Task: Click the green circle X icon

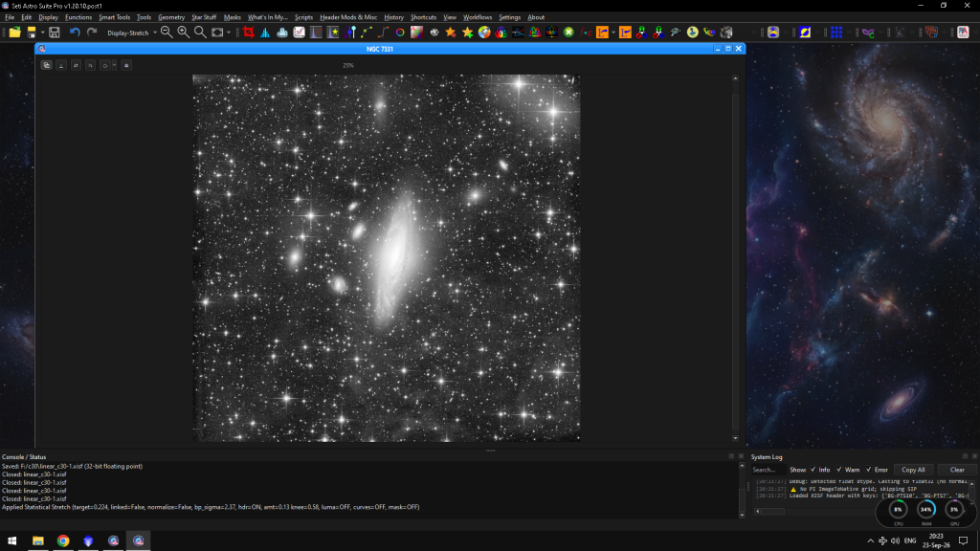Action: 568,33
